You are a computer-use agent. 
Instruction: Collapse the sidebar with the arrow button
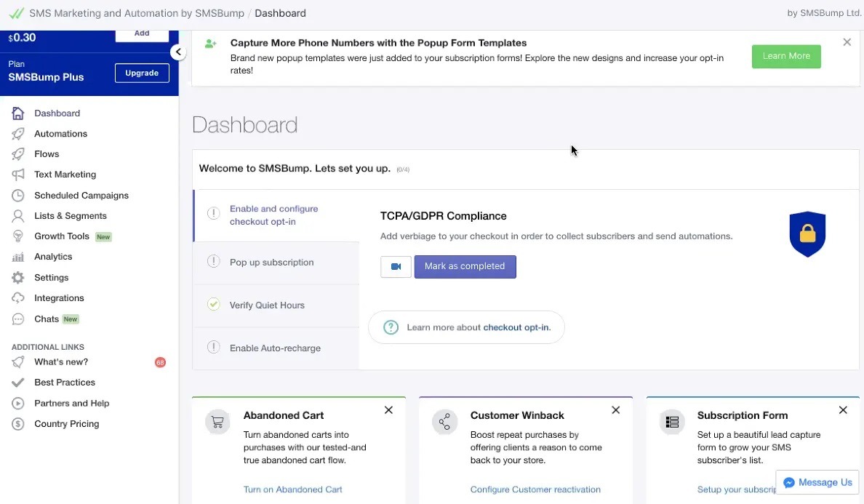[177, 52]
